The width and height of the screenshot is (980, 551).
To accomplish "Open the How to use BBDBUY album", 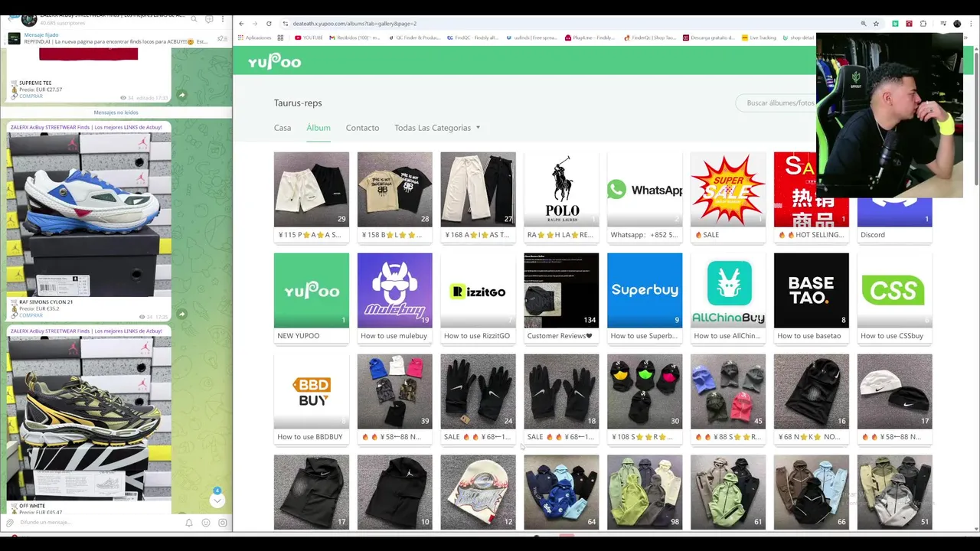I will point(312,399).
